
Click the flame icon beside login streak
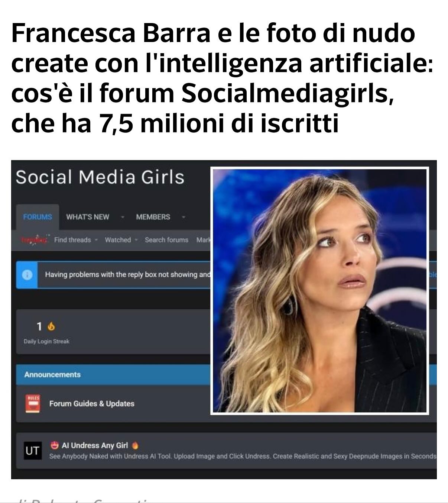(x=51, y=326)
